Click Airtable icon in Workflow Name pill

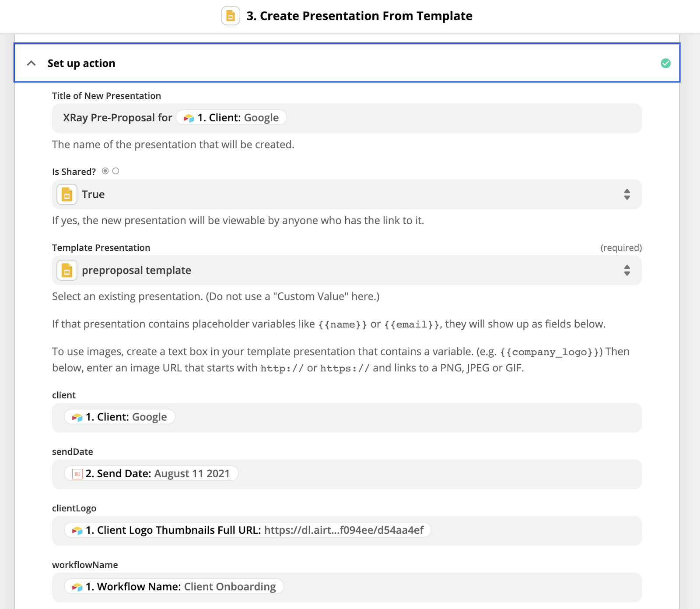77,587
